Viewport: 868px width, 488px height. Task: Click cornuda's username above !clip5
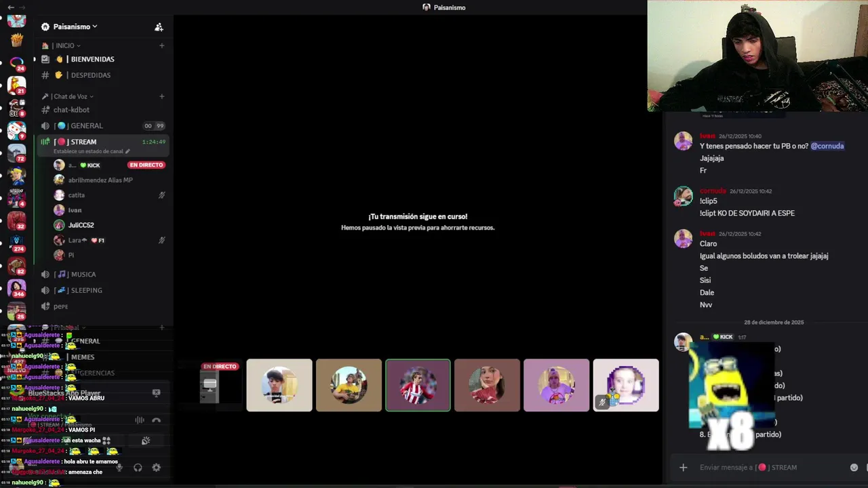(713, 191)
